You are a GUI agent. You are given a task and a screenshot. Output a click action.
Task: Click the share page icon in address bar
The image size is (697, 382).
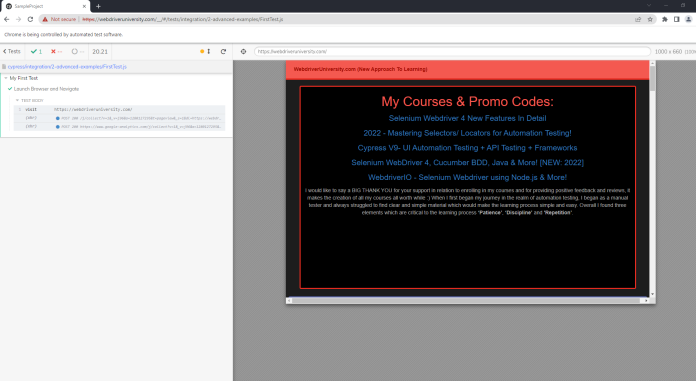[x=638, y=20]
